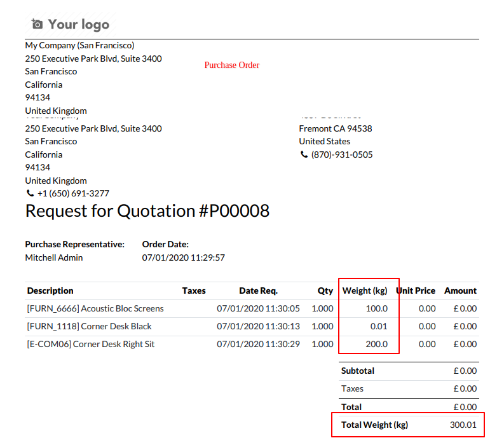
Task: Click amount £0.00 in E-COM06 row
Action: (x=465, y=344)
